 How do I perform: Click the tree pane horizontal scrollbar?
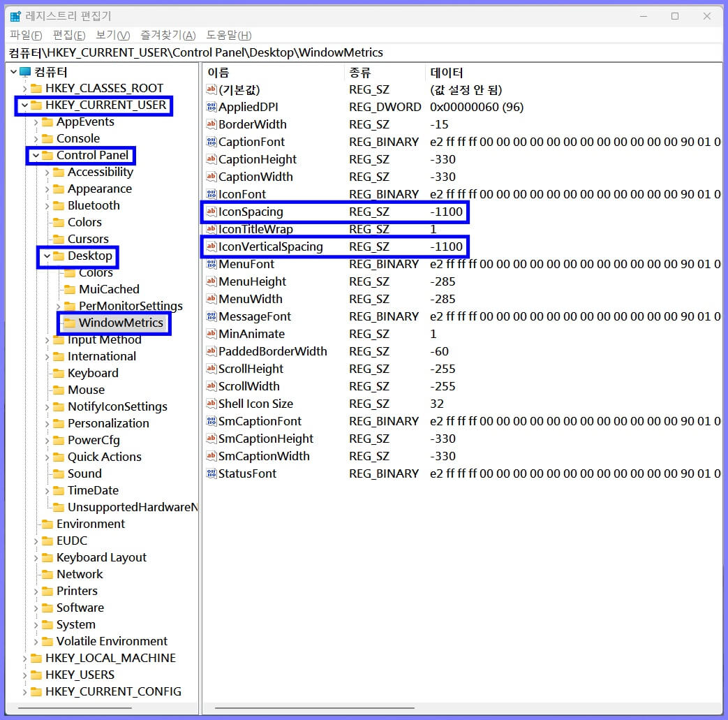(x=75, y=708)
